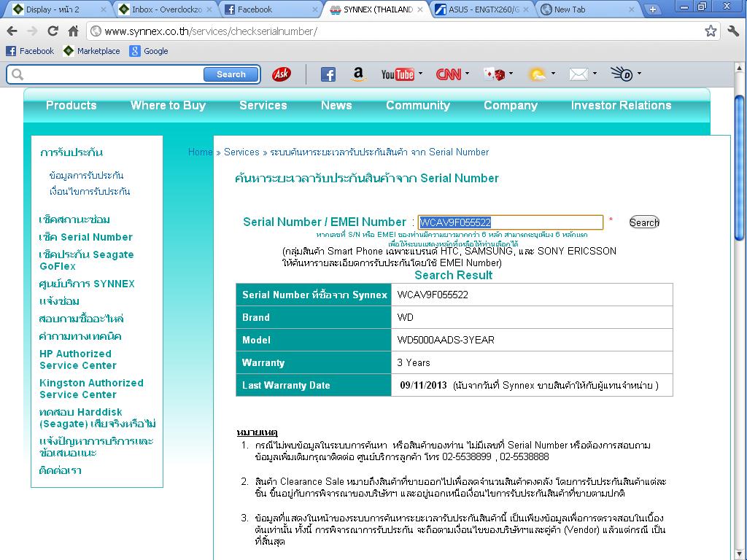747x560 pixels.
Task: Open the เช็คสถานะซ่อม sidebar link
Action: pyautogui.click(x=74, y=219)
